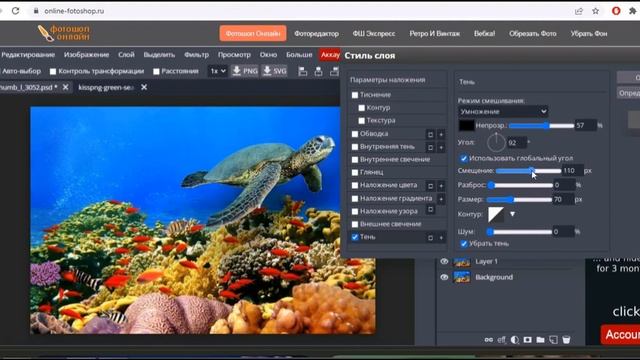Click the square icon beside Наложение цвета
The width and height of the screenshot is (640, 360).
tap(430, 186)
